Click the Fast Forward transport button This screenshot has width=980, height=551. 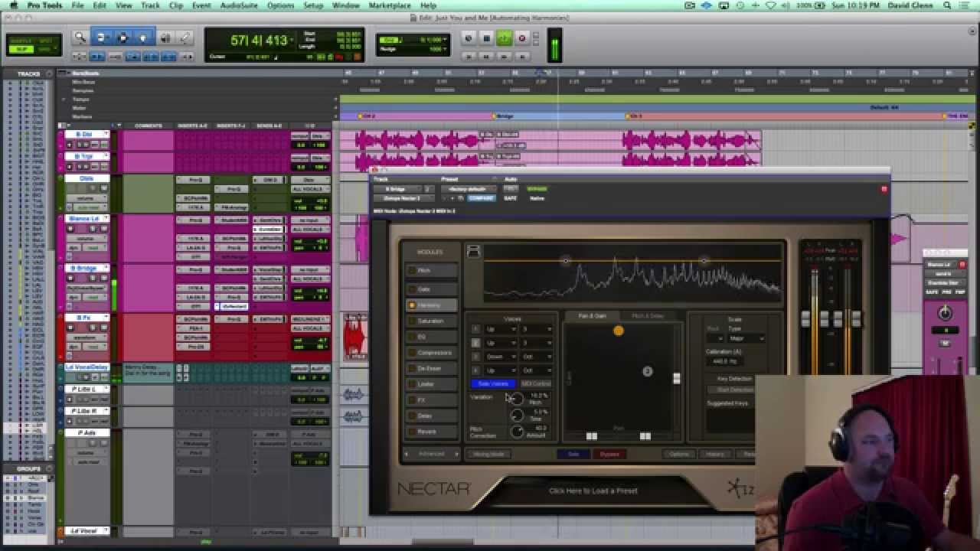504,56
